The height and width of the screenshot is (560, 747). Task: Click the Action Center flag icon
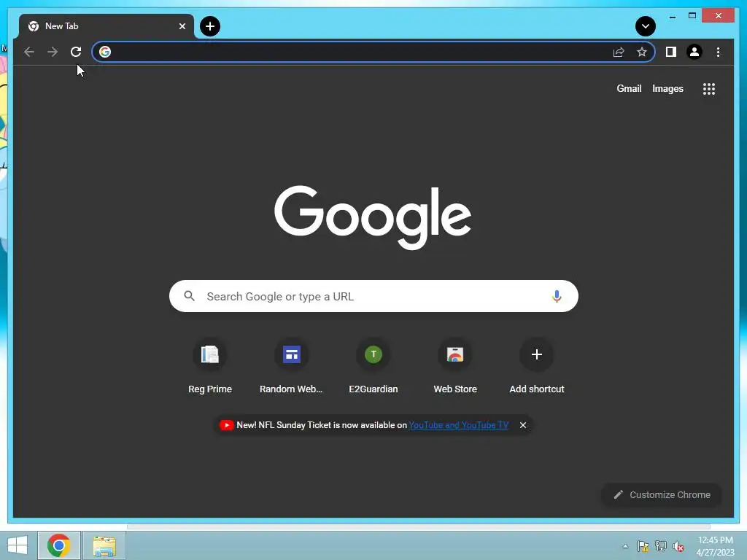click(x=643, y=546)
